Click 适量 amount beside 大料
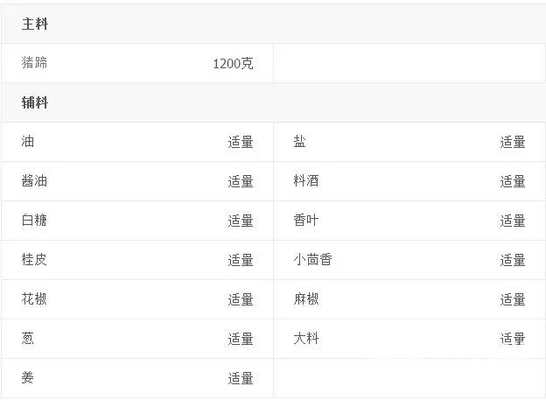The height and width of the screenshot is (400, 546). tap(513, 339)
